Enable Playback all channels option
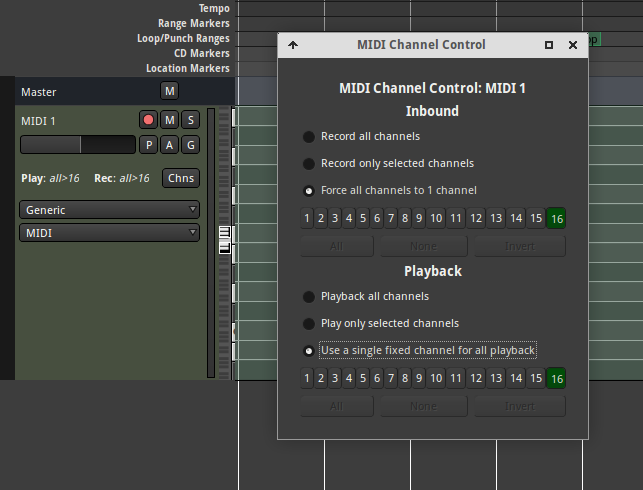Viewport: 643px width, 490px height. [309, 297]
